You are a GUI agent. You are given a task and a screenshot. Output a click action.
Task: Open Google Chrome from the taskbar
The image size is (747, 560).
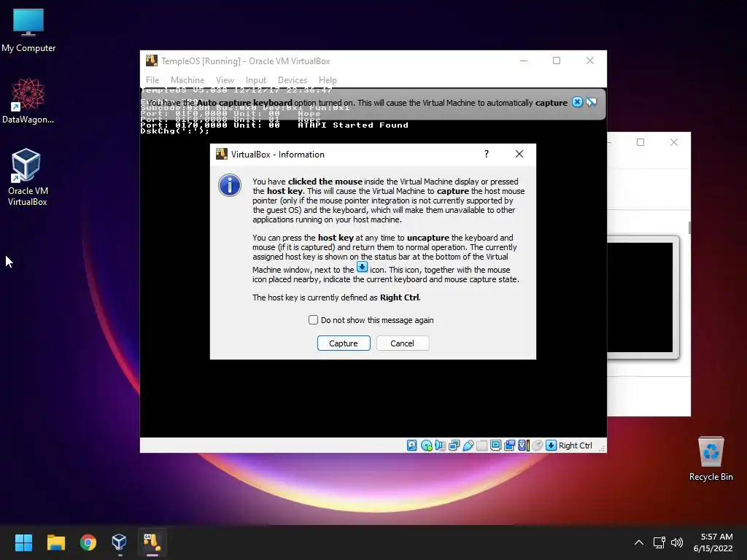[x=88, y=542]
